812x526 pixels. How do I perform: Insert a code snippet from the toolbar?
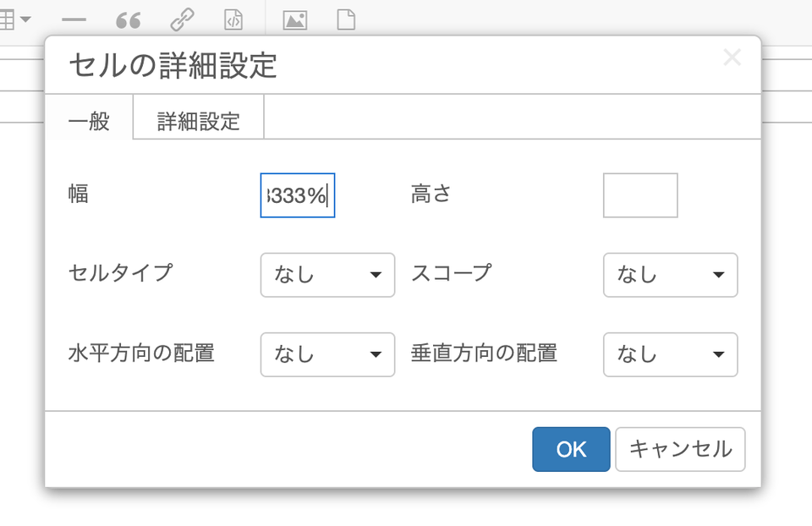pyautogui.click(x=233, y=20)
